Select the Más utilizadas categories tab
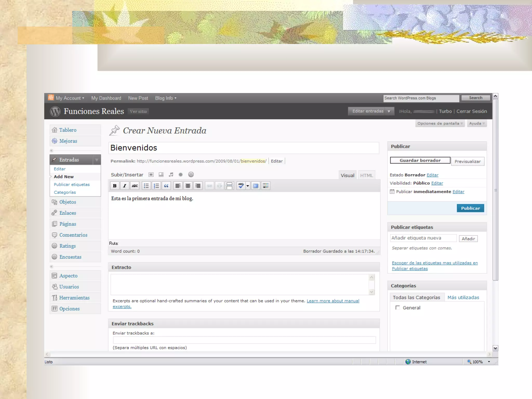Screen dimensions: 532x399 463,297
